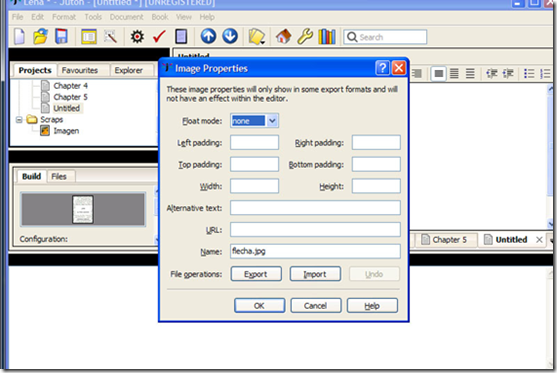Go to next document with blue down arrow

[230, 36]
